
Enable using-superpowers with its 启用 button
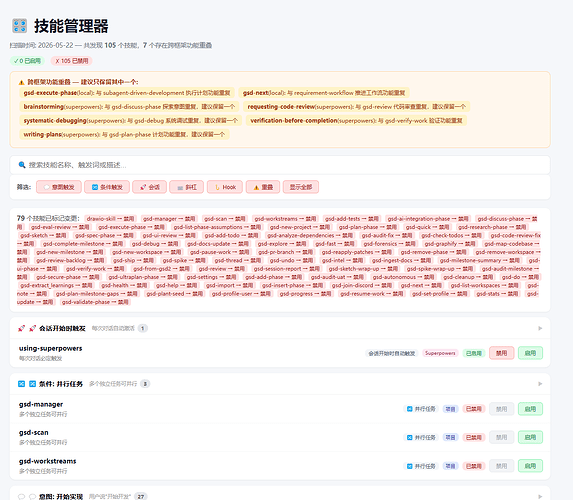coord(530,353)
